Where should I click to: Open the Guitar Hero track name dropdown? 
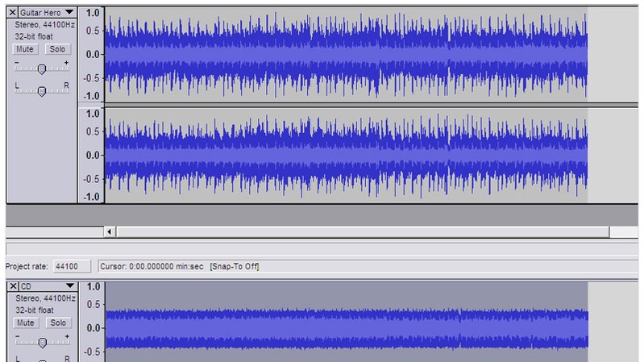pyautogui.click(x=47, y=13)
